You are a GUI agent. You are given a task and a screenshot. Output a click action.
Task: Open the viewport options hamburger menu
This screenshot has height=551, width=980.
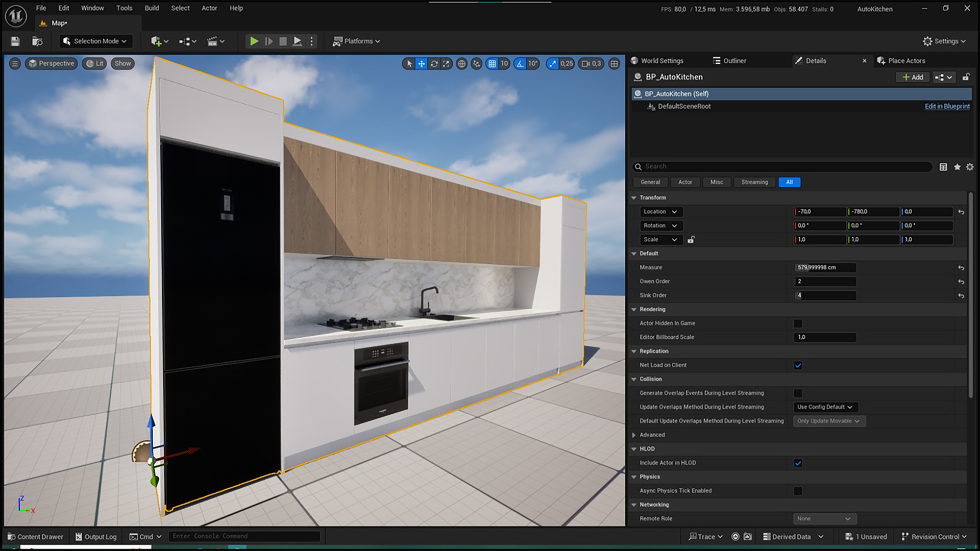15,64
